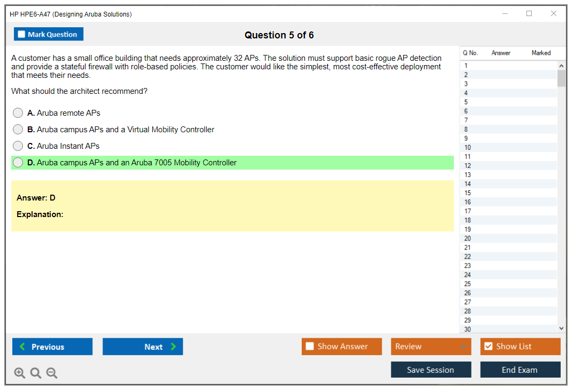Click the Previous button
Viewport: 574px width, 392px height.
pos(52,347)
